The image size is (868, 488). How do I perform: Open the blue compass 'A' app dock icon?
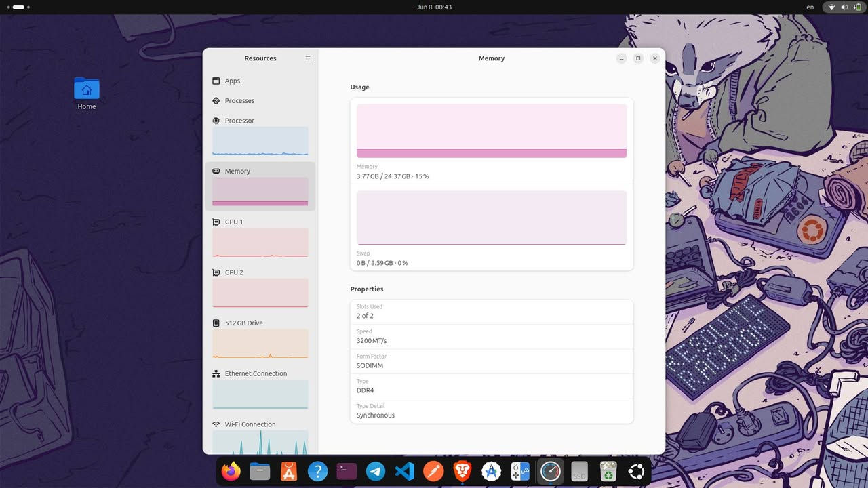coord(492,471)
